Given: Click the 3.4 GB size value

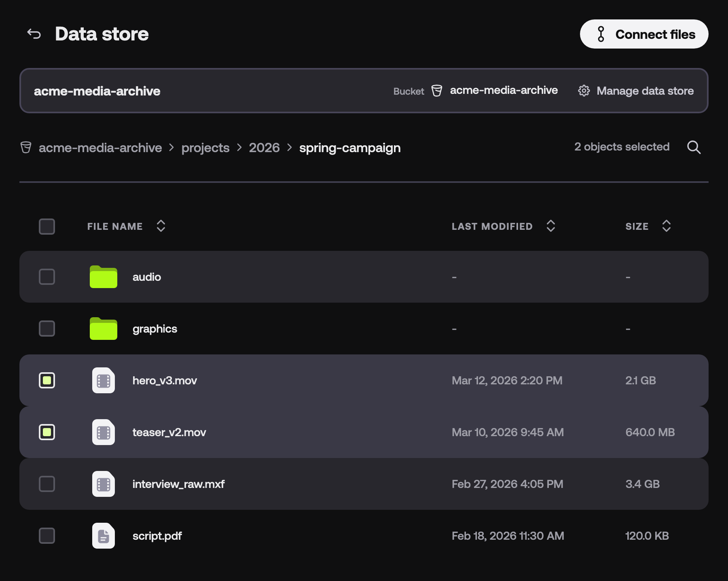Looking at the screenshot, I should 642,484.
